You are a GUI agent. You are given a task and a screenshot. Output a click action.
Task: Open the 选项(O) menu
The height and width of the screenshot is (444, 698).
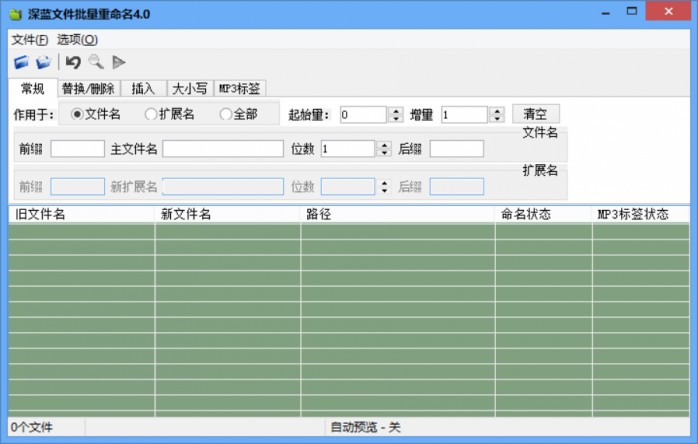[77, 40]
